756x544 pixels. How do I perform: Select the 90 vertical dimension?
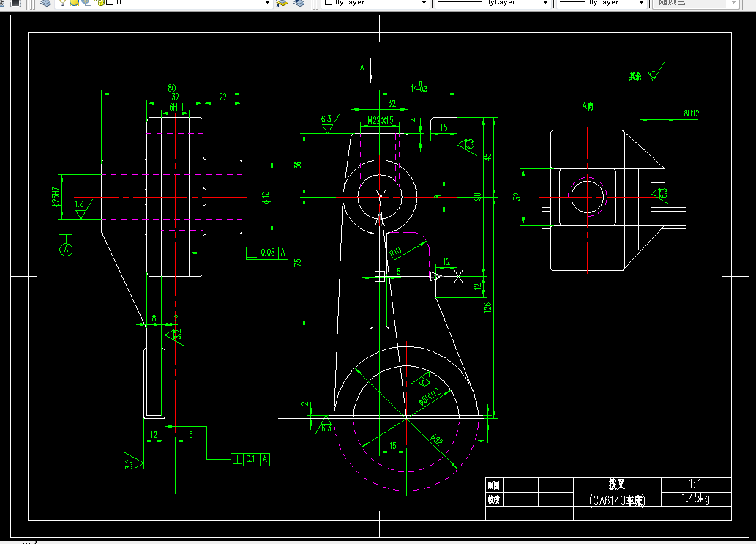(x=477, y=197)
